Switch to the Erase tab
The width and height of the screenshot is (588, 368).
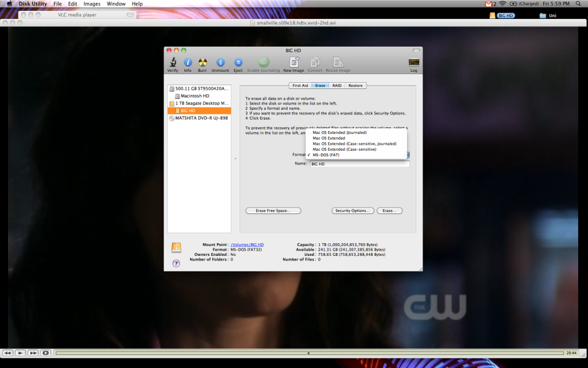pos(320,86)
